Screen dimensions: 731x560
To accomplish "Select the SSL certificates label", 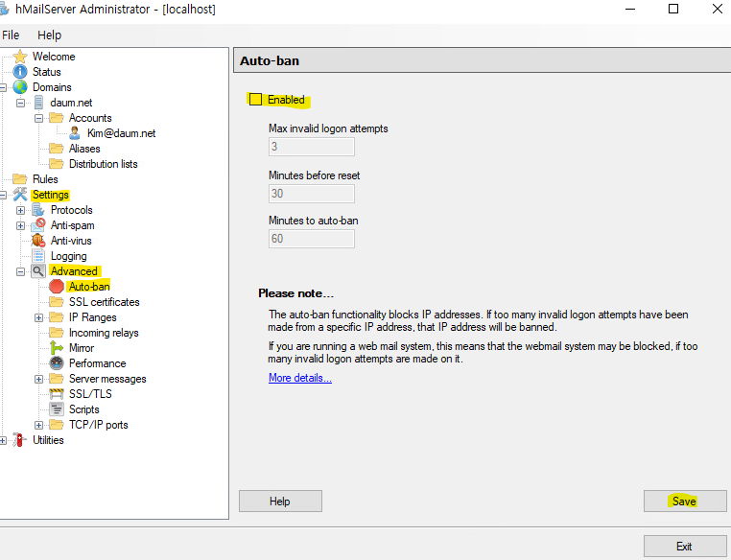I will click(104, 302).
